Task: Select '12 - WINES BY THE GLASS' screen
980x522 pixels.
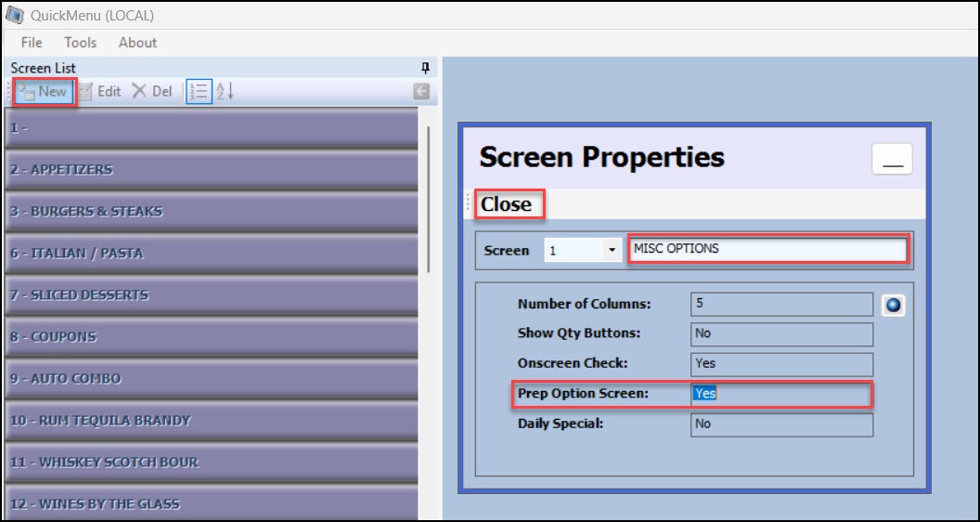Action: [x=212, y=503]
